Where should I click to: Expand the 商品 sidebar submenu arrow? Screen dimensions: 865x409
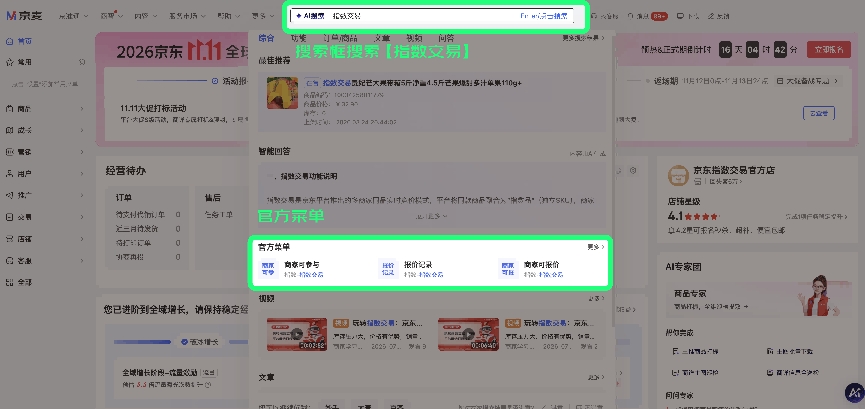click(x=82, y=109)
